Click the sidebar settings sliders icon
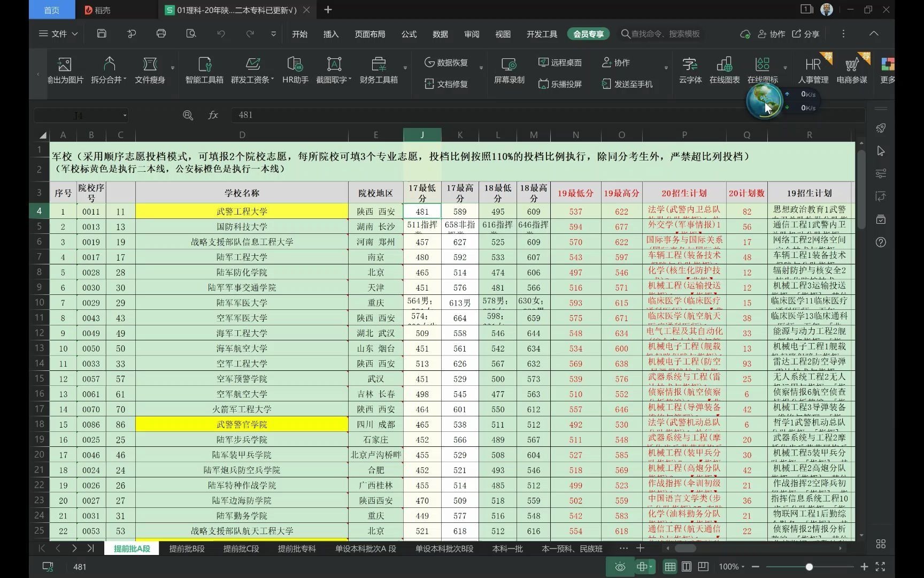The height and width of the screenshot is (578, 924). [x=881, y=173]
